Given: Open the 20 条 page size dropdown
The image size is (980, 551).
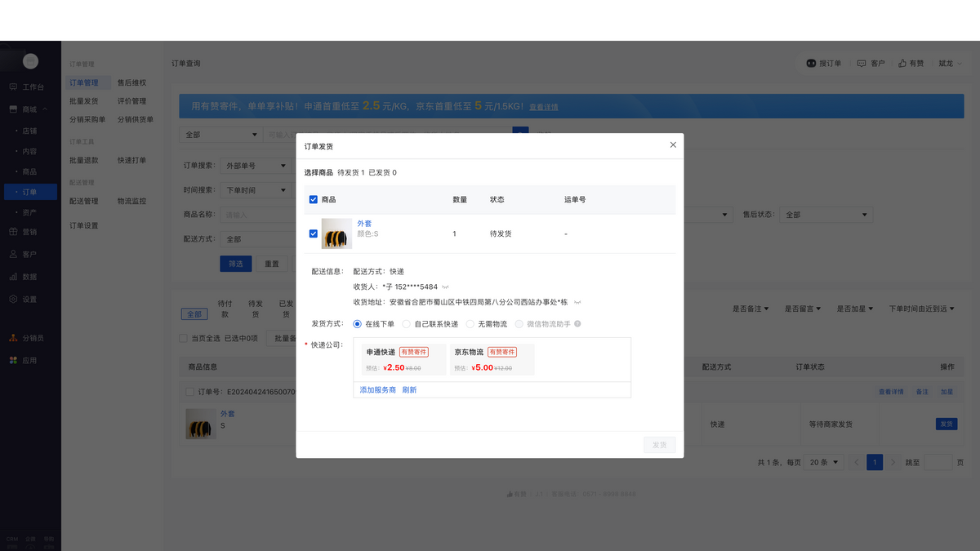Looking at the screenshot, I should tap(824, 462).
